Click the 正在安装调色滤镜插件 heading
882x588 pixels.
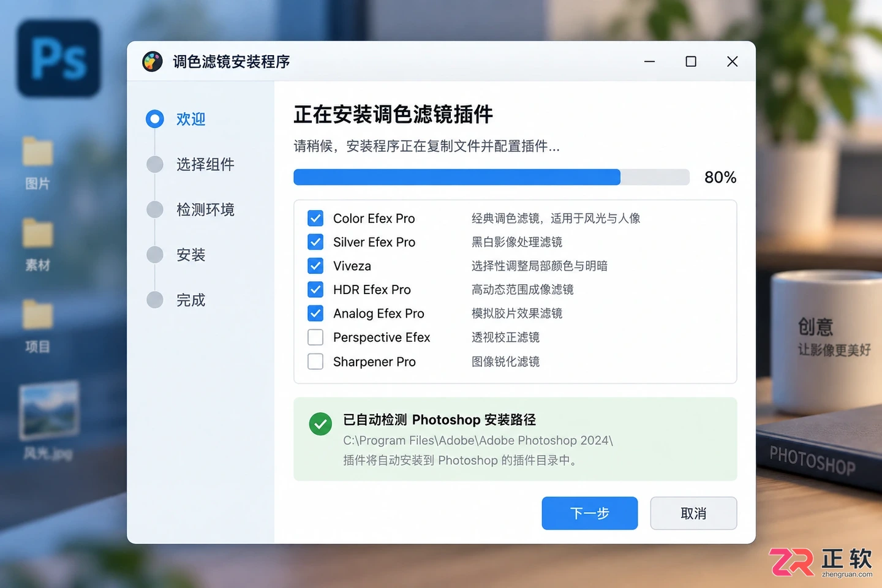[x=393, y=115]
